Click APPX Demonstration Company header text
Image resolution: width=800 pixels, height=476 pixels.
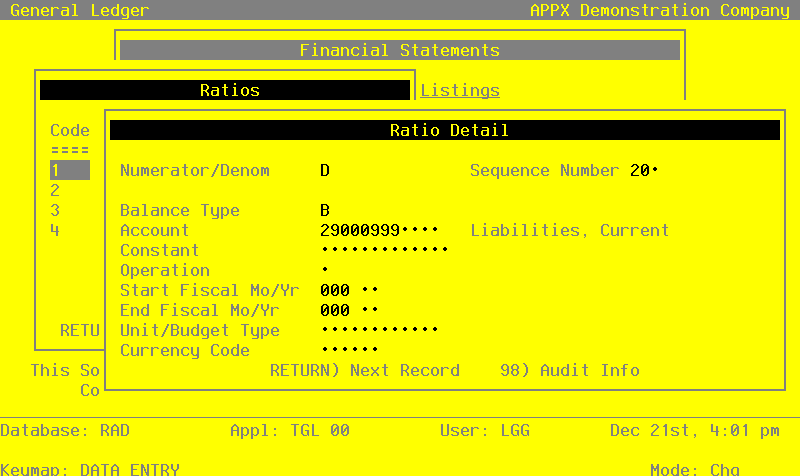pos(660,10)
